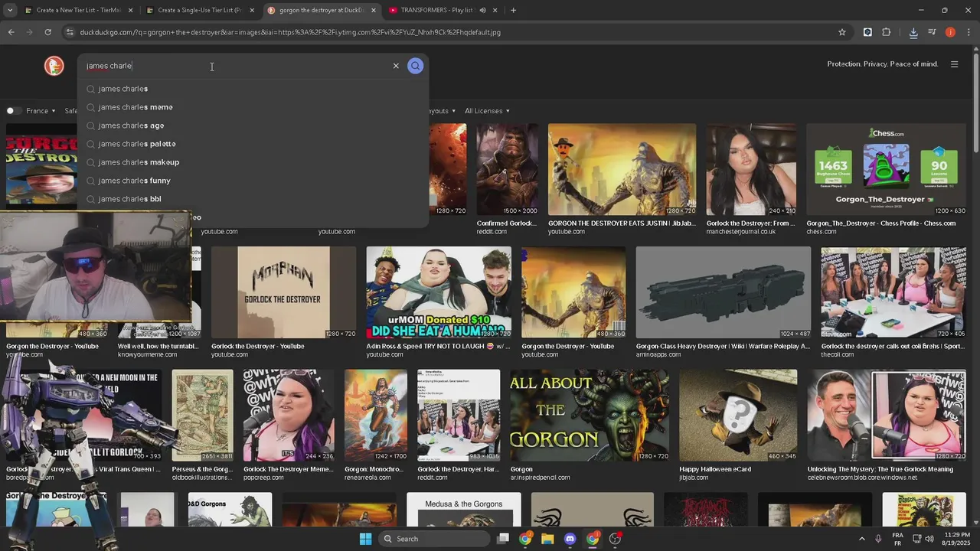Visit the celebnewsroom.blob.core.windows.net link

[x=862, y=478]
